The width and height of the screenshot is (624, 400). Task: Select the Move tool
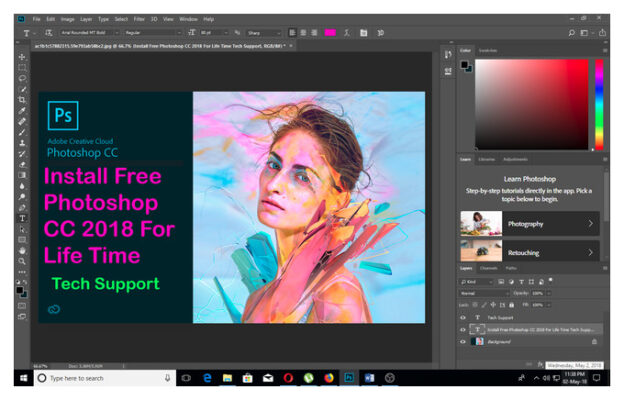click(x=22, y=57)
